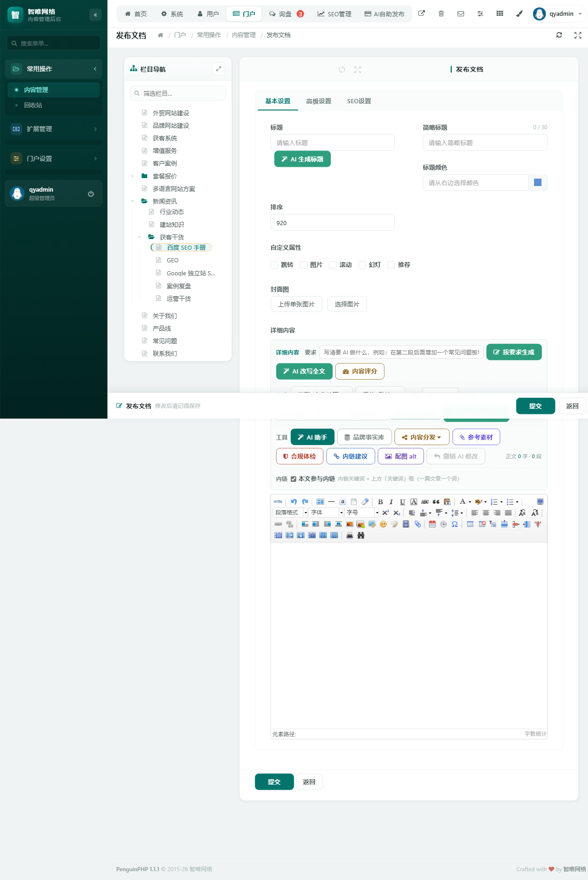Click highlight background color icon in editor
This screenshot has height=880, width=588.
tap(478, 502)
